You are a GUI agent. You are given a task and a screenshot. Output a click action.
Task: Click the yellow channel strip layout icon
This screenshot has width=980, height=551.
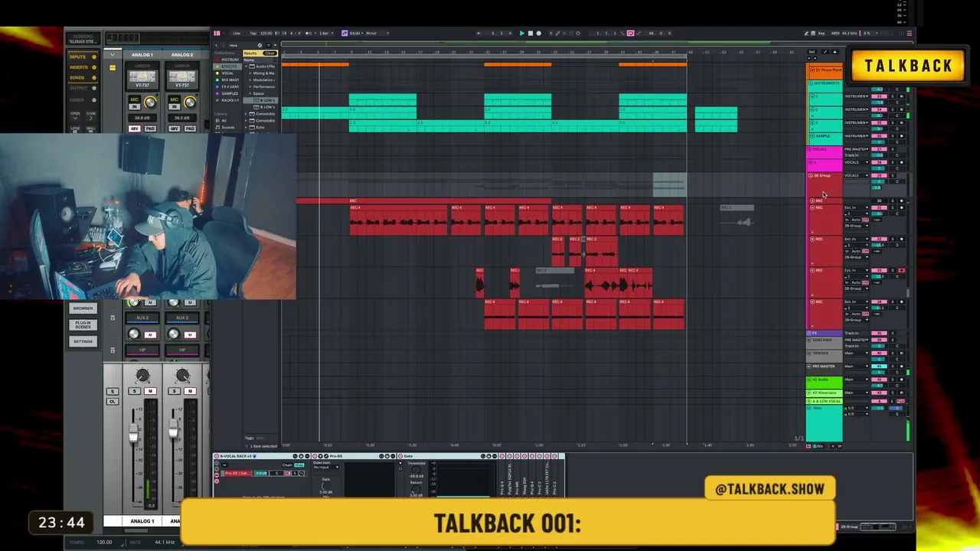pos(113,68)
